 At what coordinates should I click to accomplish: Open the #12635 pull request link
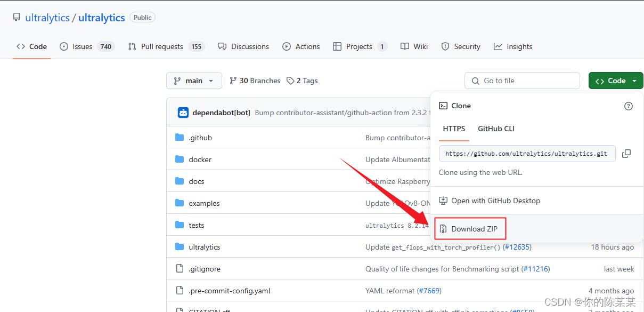[516, 247]
